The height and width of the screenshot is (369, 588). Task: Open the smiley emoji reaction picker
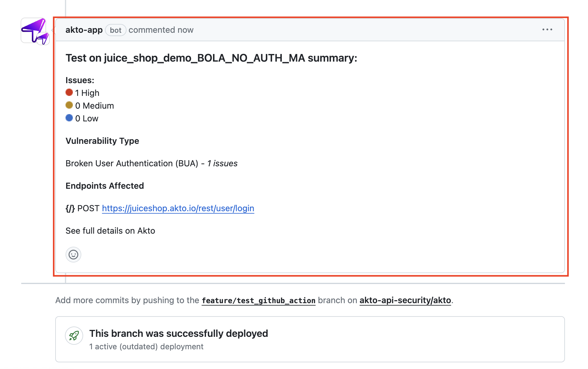coord(73,255)
